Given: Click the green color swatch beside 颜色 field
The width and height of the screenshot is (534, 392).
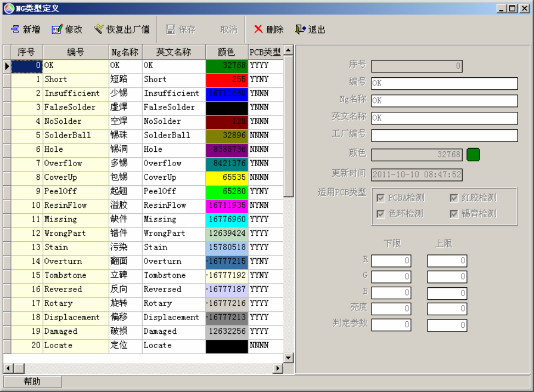Looking at the screenshot, I should coord(473,155).
